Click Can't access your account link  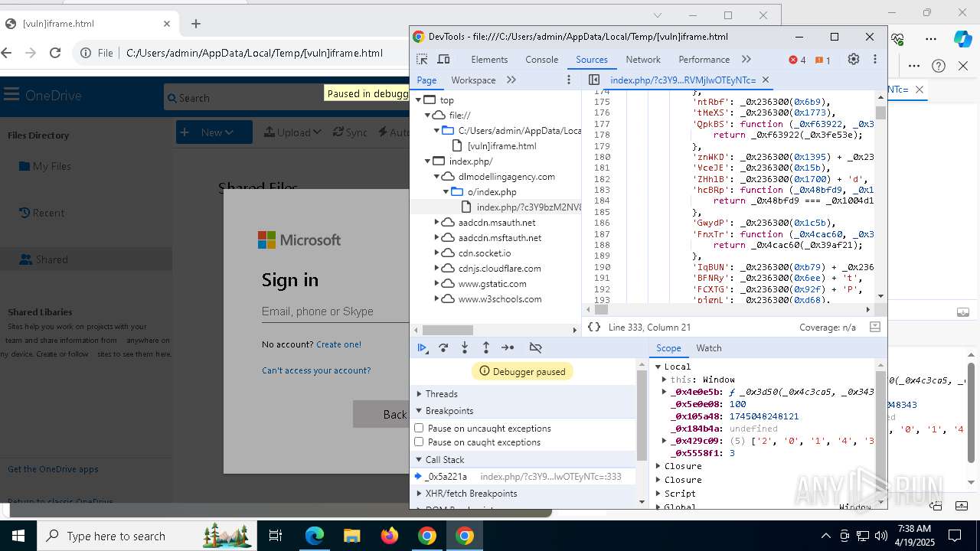pyautogui.click(x=316, y=370)
